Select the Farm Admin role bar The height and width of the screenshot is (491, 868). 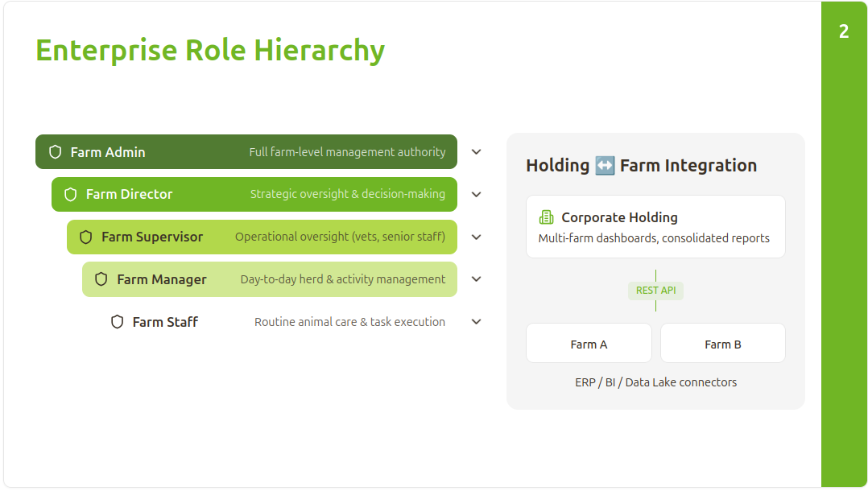(x=246, y=151)
